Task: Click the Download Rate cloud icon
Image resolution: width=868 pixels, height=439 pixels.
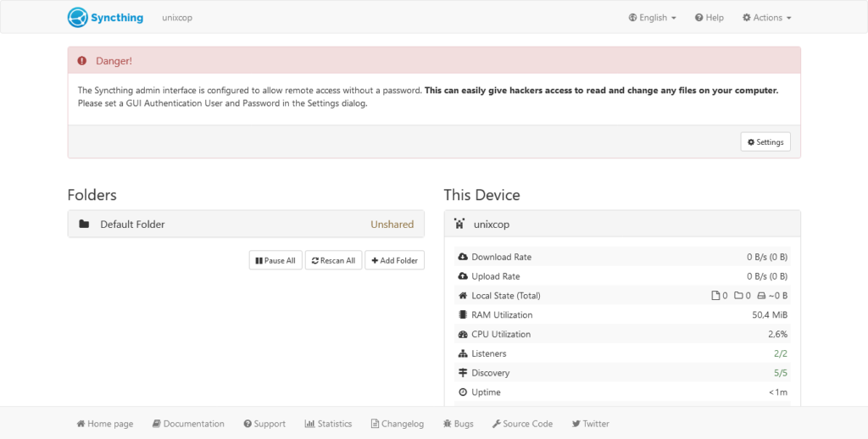Action: click(x=463, y=257)
